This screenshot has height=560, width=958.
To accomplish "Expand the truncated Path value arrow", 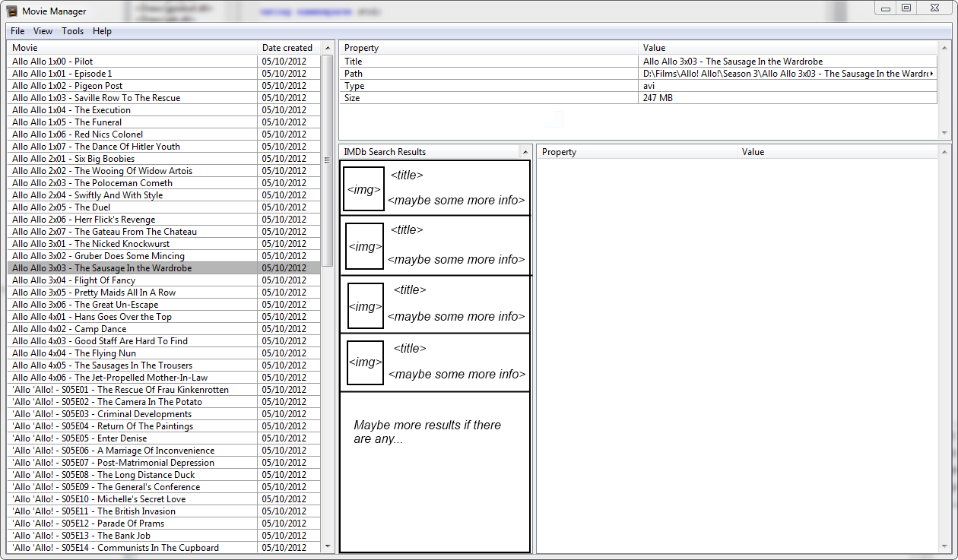I will 932,74.
